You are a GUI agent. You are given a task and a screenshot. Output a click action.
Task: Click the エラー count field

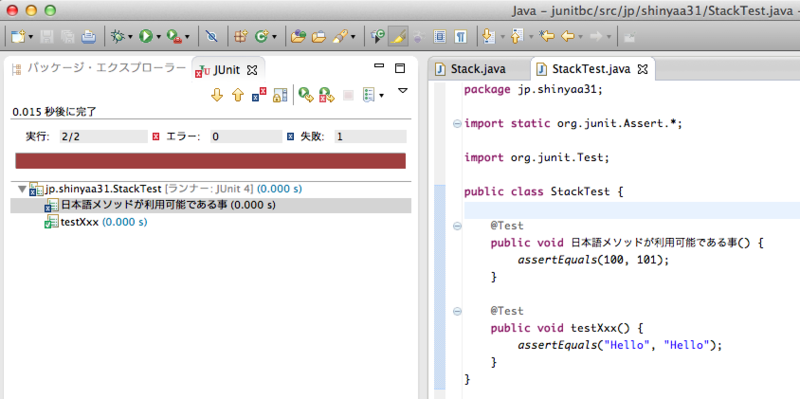pyautogui.click(x=246, y=137)
